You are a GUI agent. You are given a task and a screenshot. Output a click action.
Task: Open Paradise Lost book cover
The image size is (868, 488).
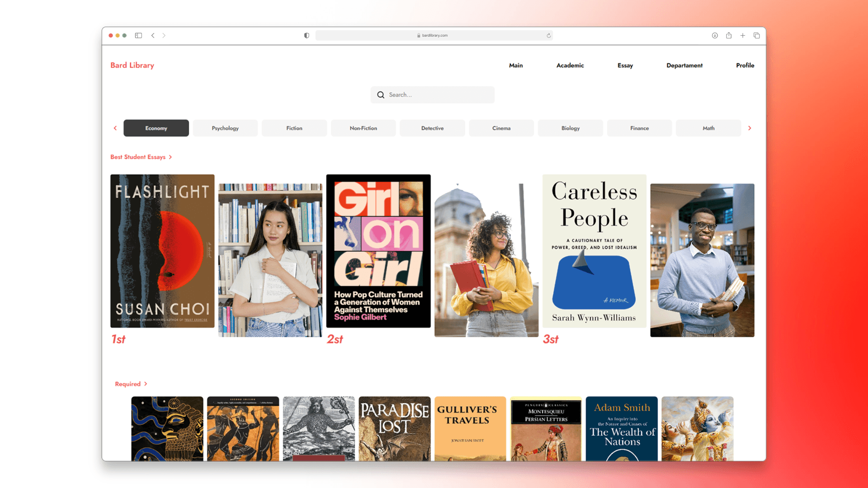click(x=395, y=429)
